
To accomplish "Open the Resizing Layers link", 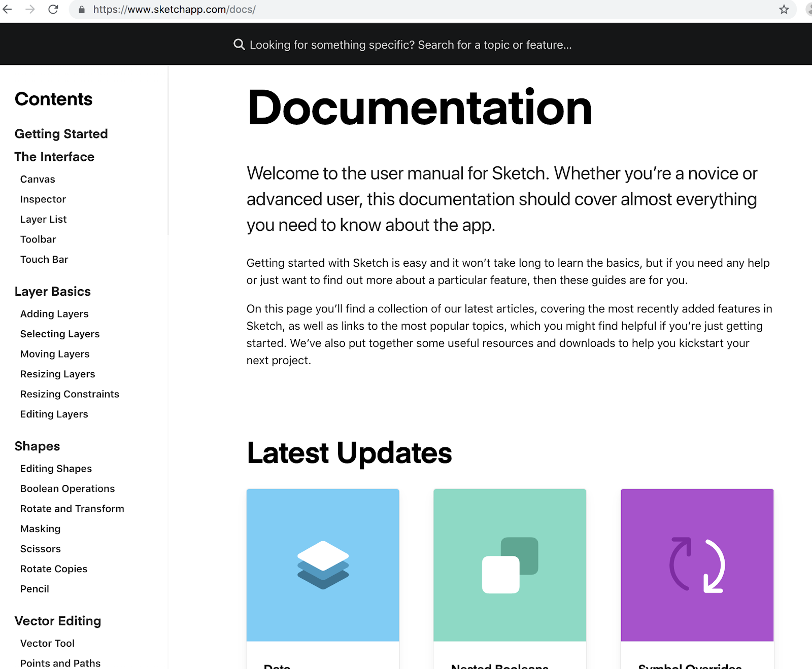I will click(x=58, y=374).
